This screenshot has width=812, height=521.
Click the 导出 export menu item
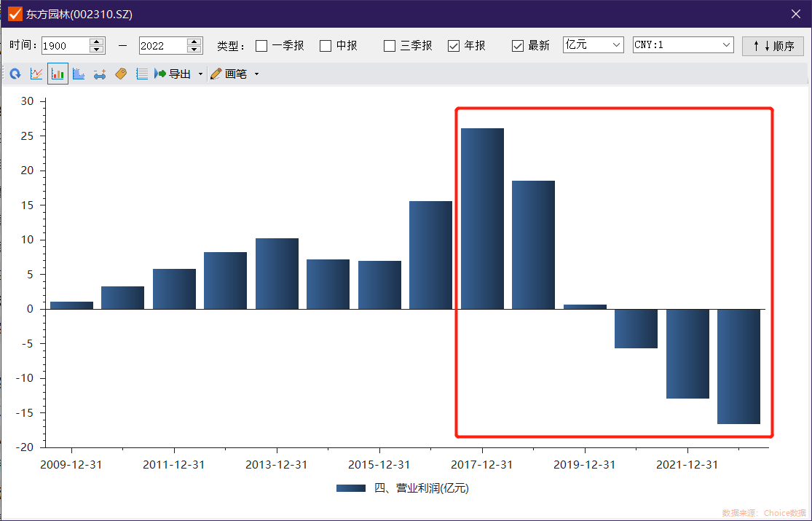coord(173,74)
